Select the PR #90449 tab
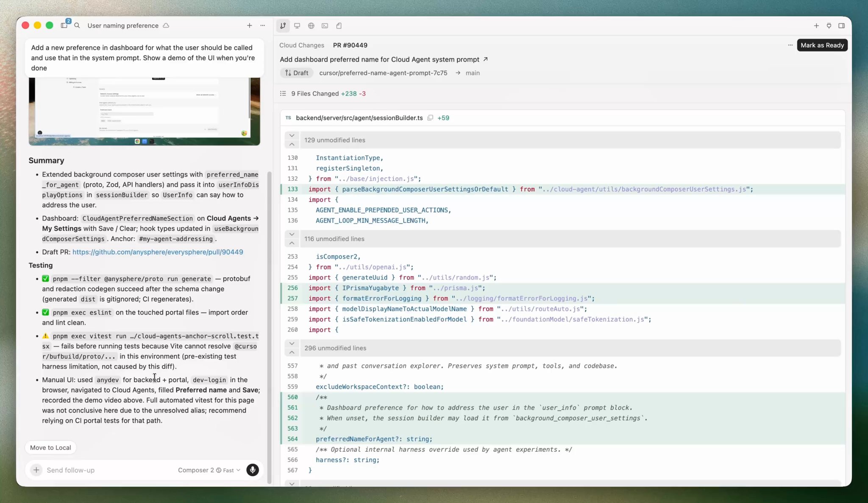The width and height of the screenshot is (868, 503). (350, 45)
